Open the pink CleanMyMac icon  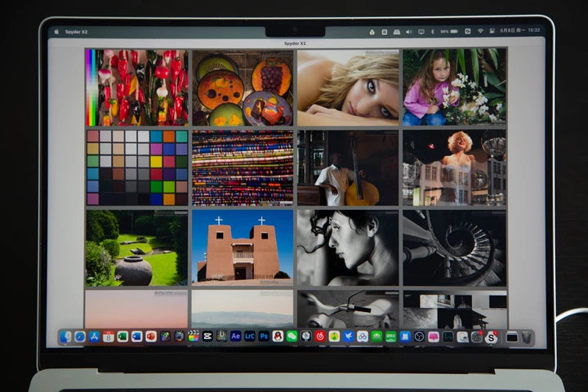click(x=434, y=336)
